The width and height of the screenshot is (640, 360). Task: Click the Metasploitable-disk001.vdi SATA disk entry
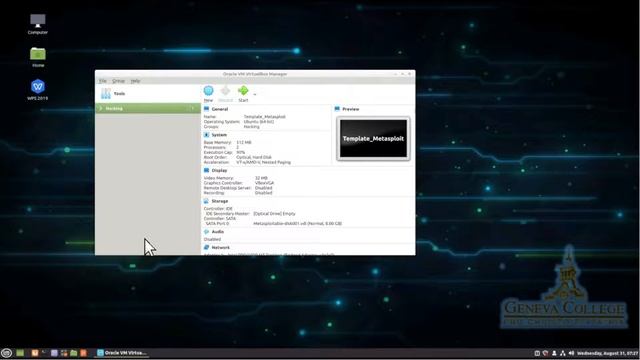pos(298,224)
